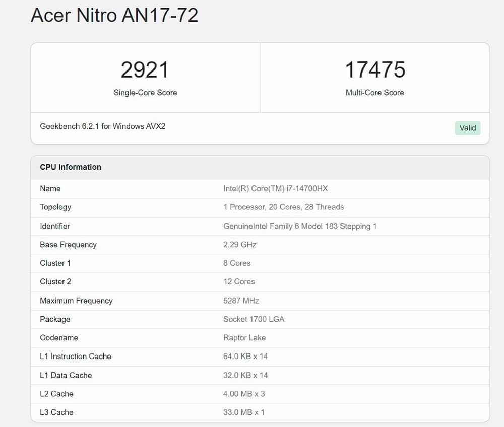Click the Acer Nitro AN17-72 page title
Screen dimensions: 504x427
tap(114, 15)
